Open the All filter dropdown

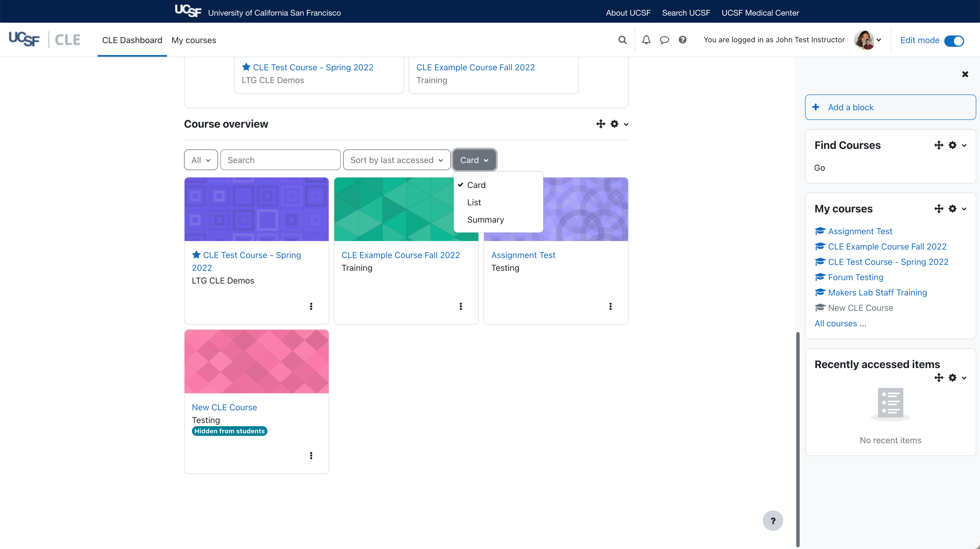pyautogui.click(x=201, y=160)
